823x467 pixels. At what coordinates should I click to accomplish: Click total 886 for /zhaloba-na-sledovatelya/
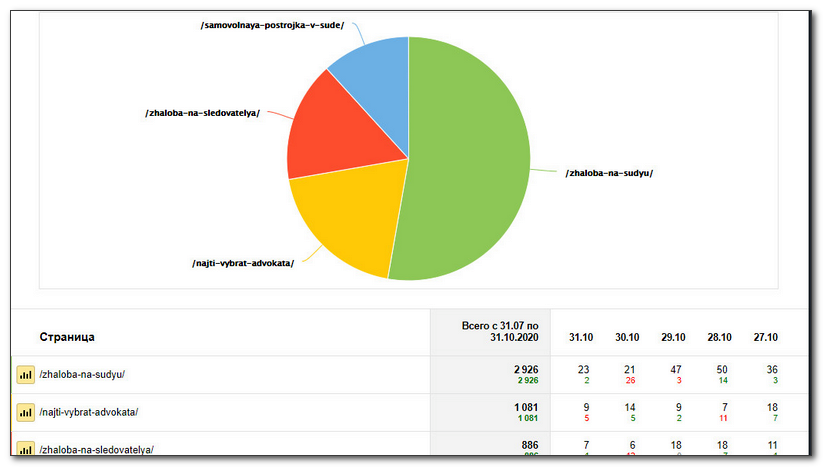(x=530, y=445)
